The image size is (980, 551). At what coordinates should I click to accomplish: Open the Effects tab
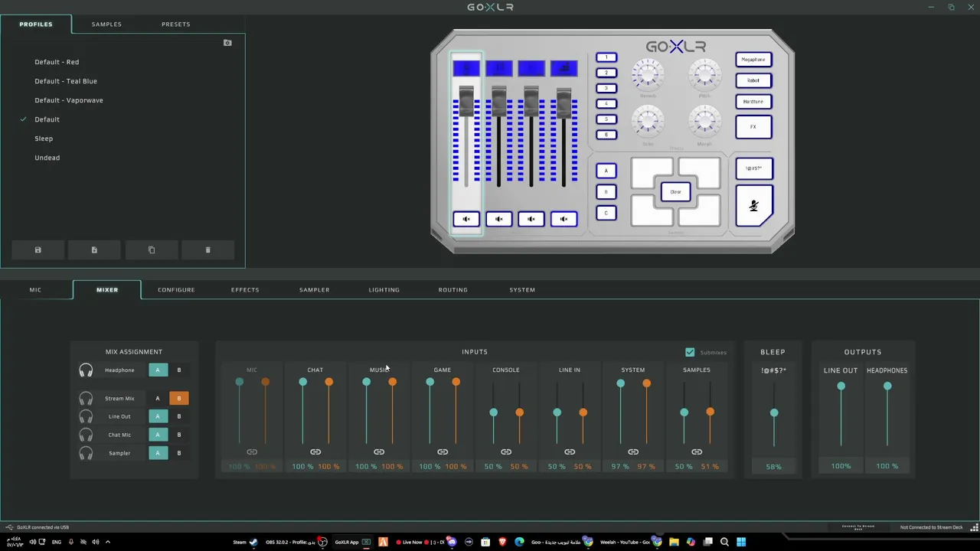point(245,290)
